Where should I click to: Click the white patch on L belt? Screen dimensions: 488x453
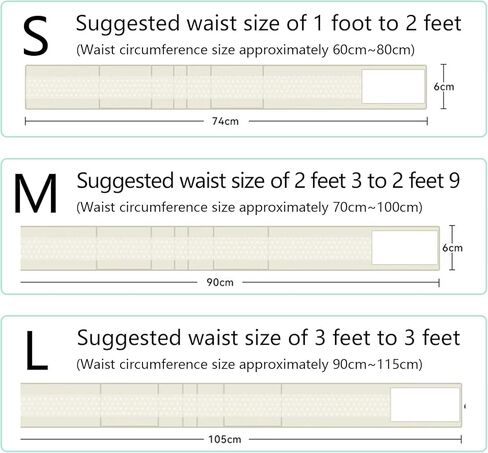[x=425, y=404]
